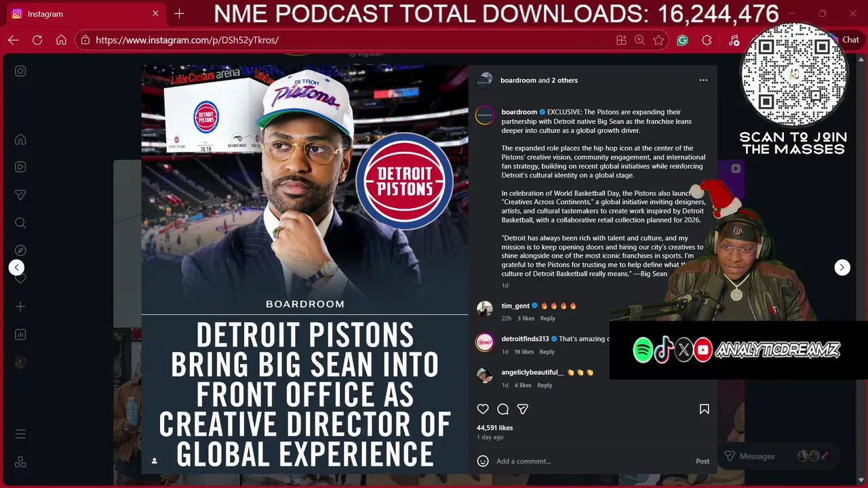Click the media control music icon
The width and height of the screenshot is (868, 488).
pyautogui.click(x=734, y=40)
